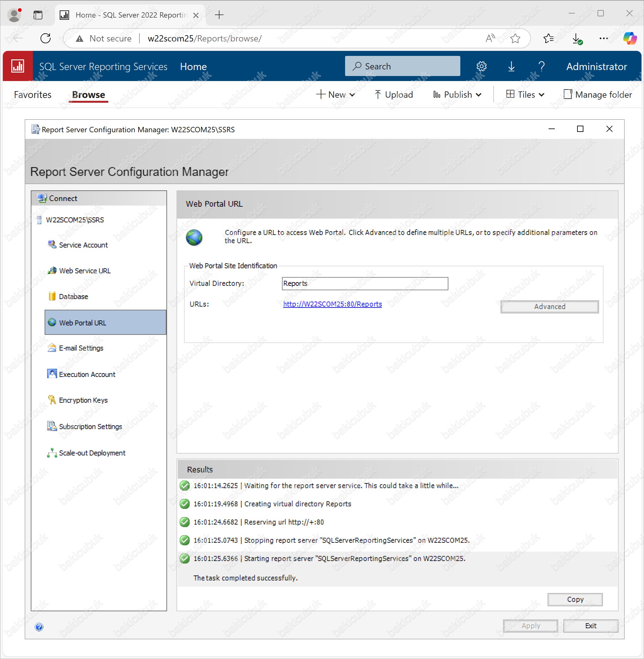This screenshot has height=659, width=644.
Task: Expand the New dropdown menu
Action: coord(336,95)
